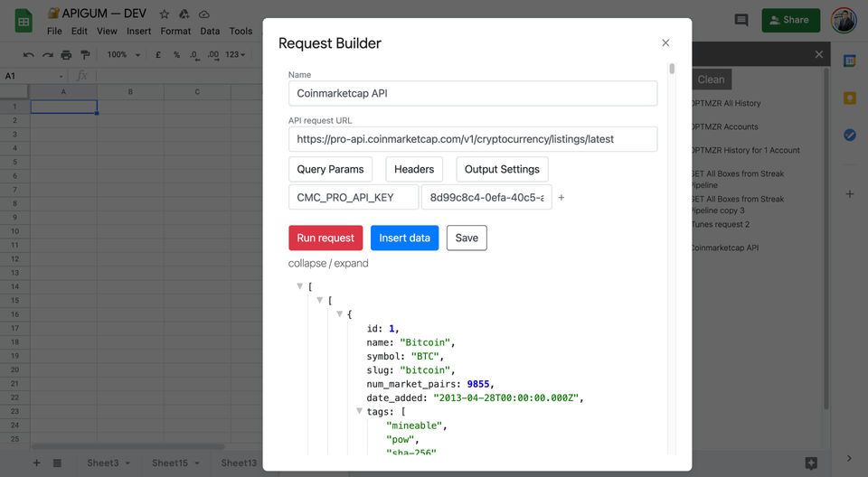This screenshot has height=477, width=868.
Task: Click the Run request button
Action: [325, 238]
